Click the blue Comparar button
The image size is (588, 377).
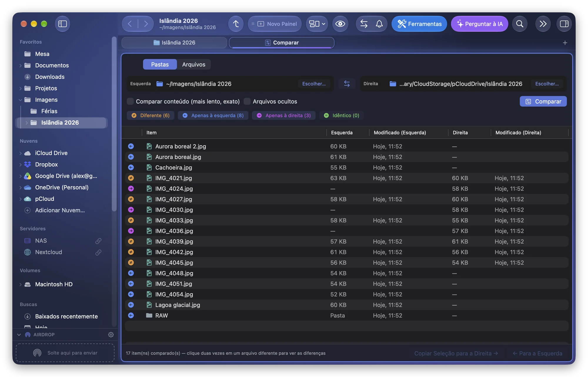click(543, 102)
